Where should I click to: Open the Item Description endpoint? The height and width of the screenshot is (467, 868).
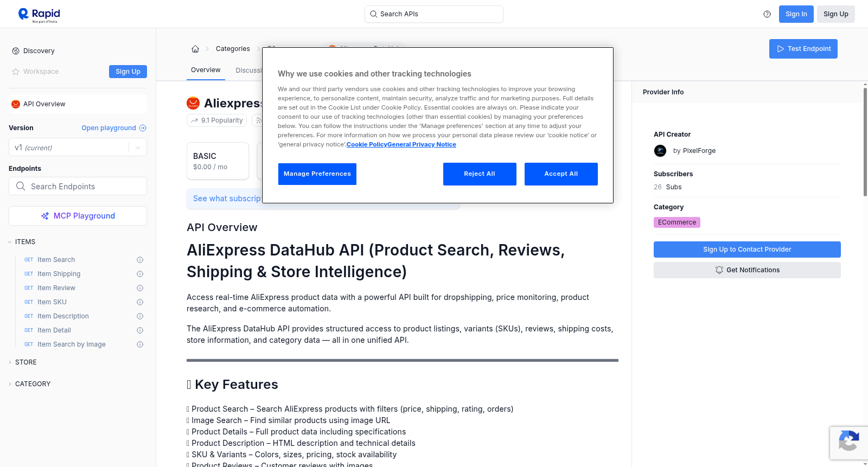pyautogui.click(x=63, y=316)
